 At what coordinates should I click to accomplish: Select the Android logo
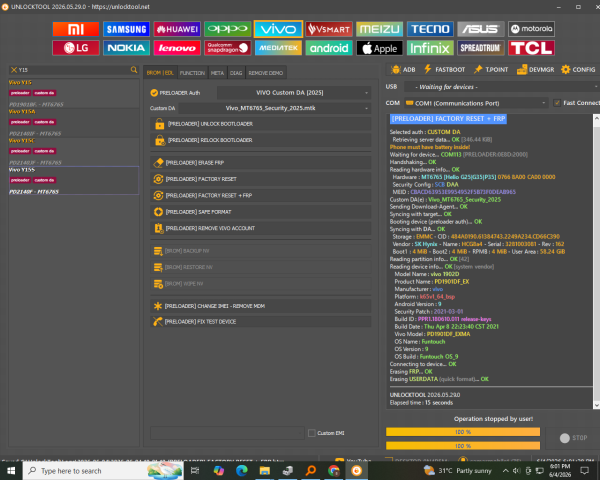tap(329, 48)
